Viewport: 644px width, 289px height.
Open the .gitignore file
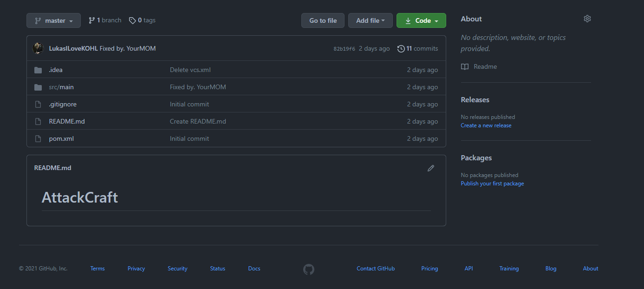(63, 105)
